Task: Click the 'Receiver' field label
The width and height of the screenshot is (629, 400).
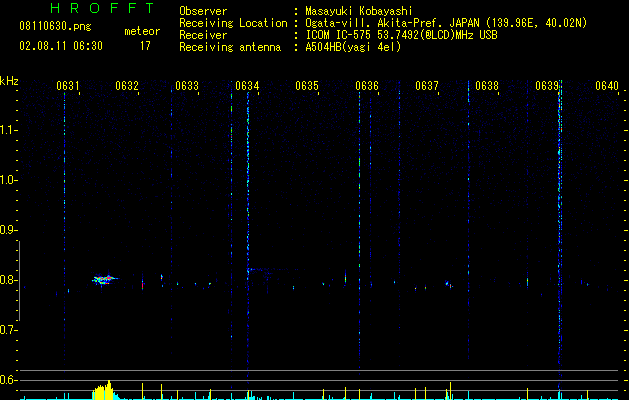Action: point(203,35)
